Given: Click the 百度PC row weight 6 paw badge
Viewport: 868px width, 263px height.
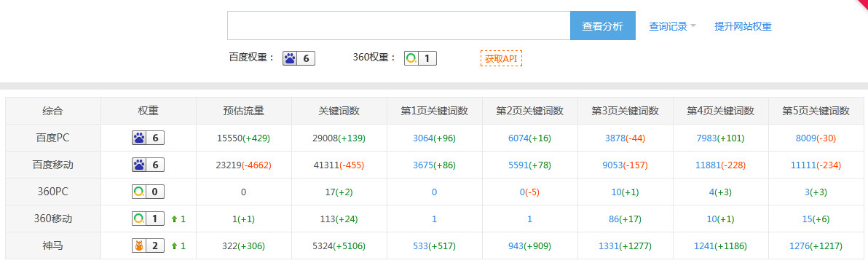Looking at the screenshot, I should point(148,138).
